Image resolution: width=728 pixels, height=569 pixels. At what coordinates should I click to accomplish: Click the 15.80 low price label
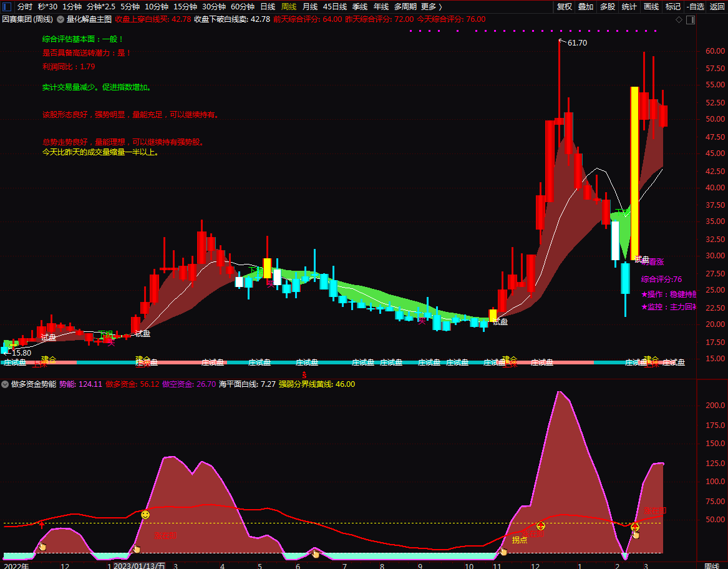(x=21, y=353)
